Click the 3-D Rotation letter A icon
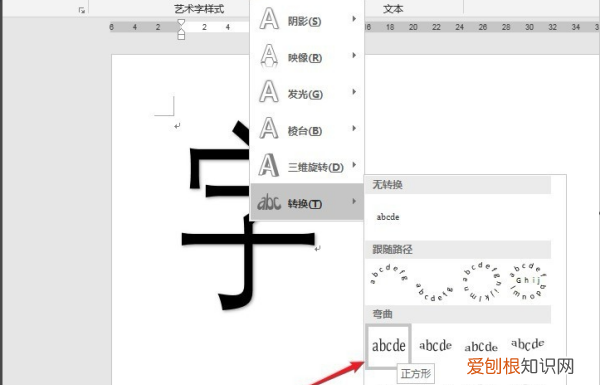 pos(269,165)
